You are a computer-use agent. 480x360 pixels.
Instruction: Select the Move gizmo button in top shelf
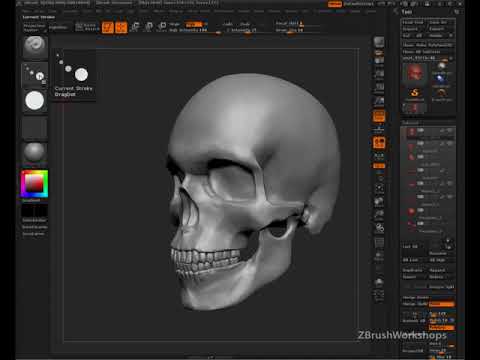pyautogui.click(x=135, y=27)
